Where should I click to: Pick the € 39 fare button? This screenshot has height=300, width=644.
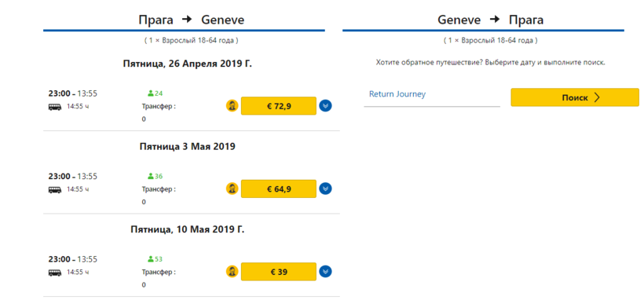[279, 272]
